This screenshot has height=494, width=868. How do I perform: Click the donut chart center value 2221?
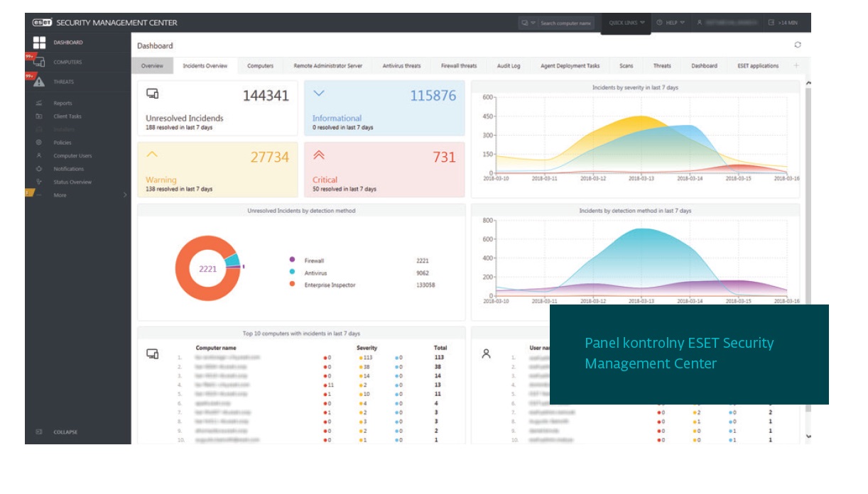click(207, 269)
